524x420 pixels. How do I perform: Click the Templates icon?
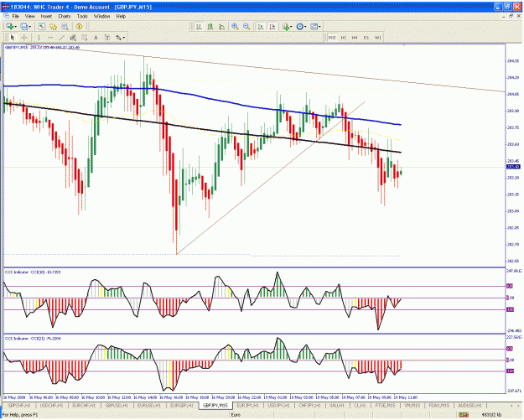[x=314, y=26]
